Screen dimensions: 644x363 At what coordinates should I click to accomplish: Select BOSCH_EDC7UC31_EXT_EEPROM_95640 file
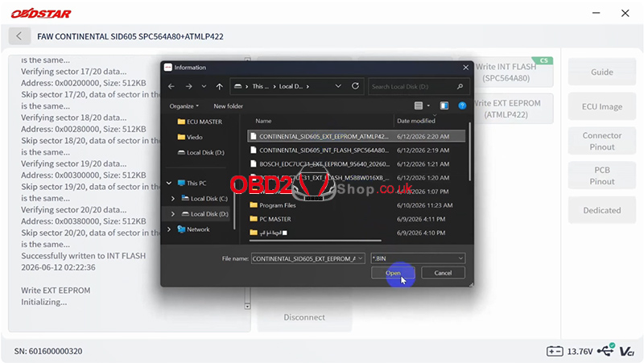point(357,164)
